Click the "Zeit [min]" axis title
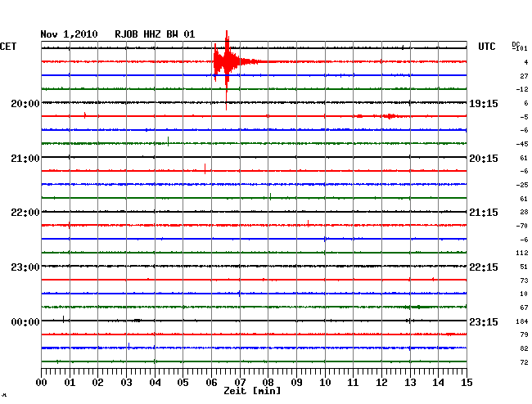 (252, 391)
